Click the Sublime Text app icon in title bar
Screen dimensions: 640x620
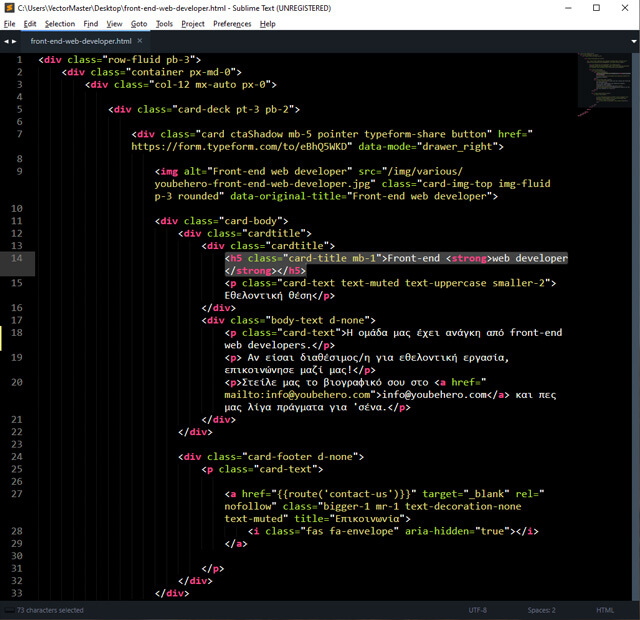[x=9, y=8]
